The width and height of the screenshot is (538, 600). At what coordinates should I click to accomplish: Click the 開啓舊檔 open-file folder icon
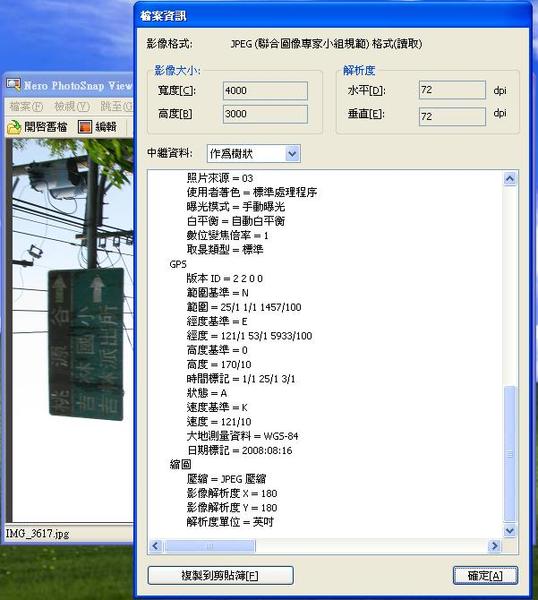[x=14, y=127]
